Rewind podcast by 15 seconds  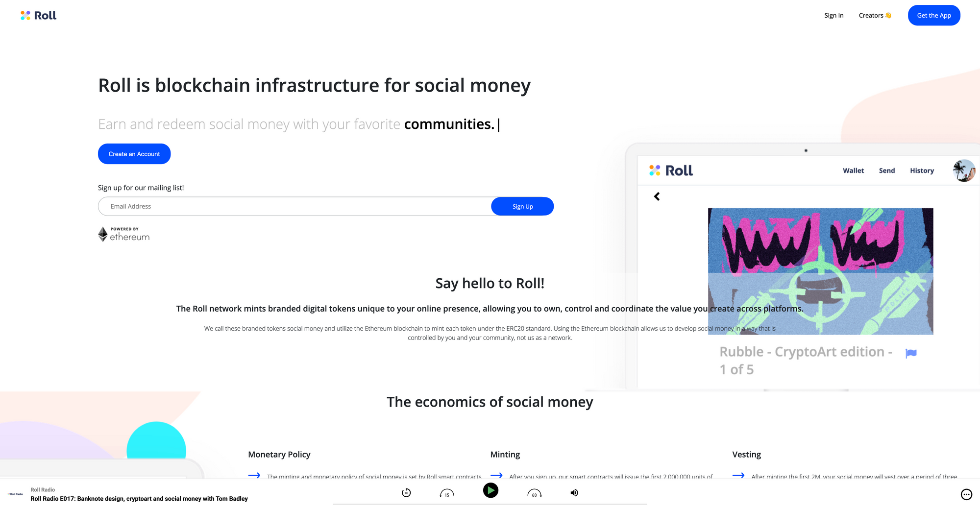(447, 493)
